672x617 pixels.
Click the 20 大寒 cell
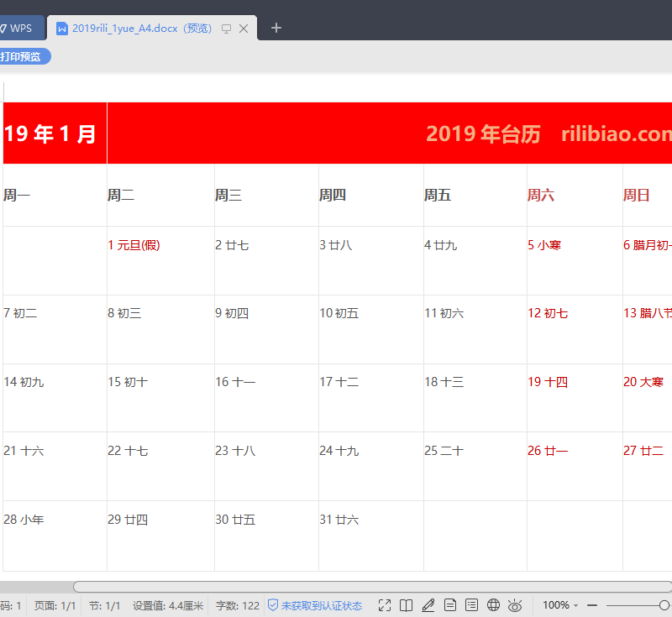pos(648,398)
